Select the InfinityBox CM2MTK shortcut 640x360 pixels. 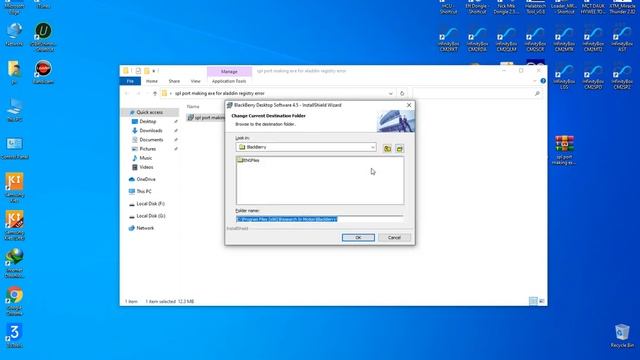coord(564,39)
